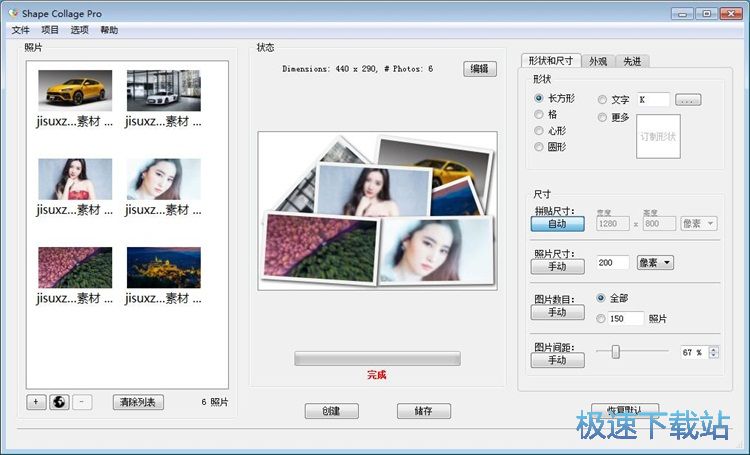Image resolution: width=750 pixels, height=455 pixels.
Task: Click the ellipsis button next to the text field
Action: point(688,100)
